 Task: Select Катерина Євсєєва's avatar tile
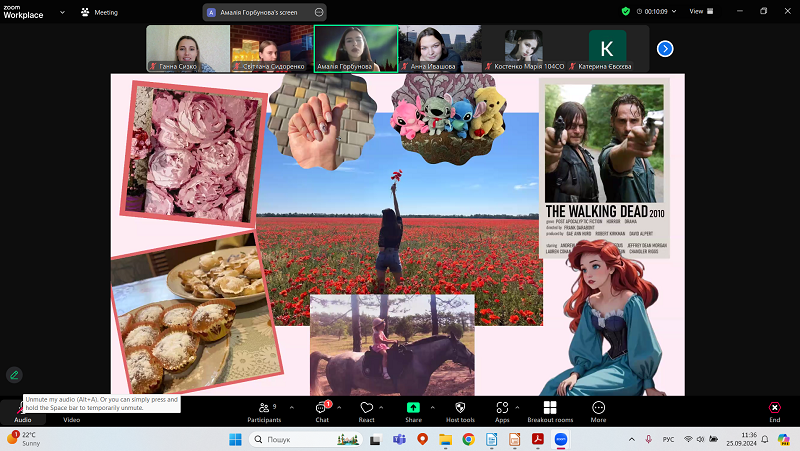coord(607,48)
